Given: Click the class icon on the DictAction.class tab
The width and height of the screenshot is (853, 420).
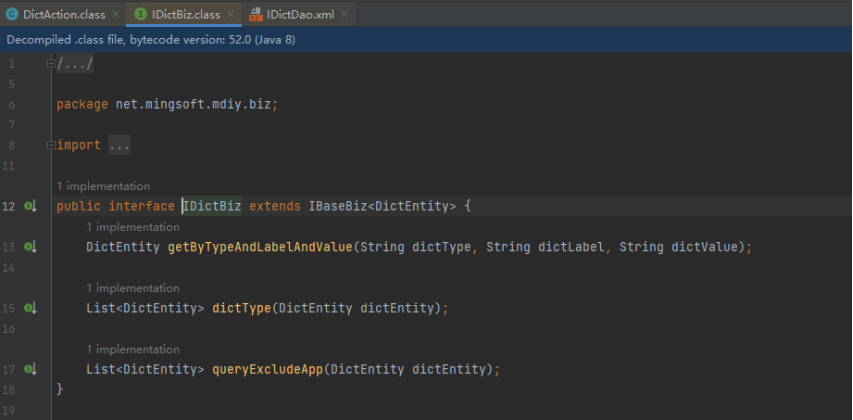Looking at the screenshot, I should click(x=12, y=15).
